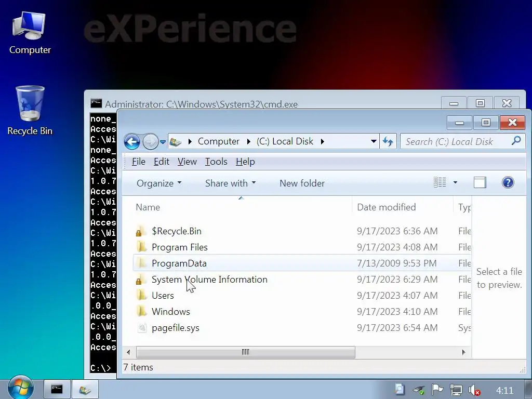Click the search magnifier icon
This screenshot has width=532, height=399.
pyautogui.click(x=516, y=140)
